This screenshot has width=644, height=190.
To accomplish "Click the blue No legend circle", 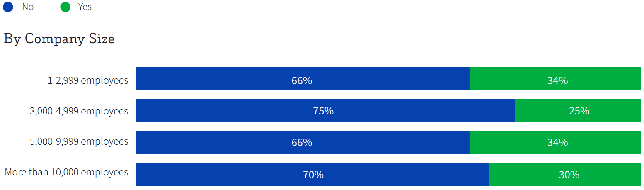I will 8,7.
